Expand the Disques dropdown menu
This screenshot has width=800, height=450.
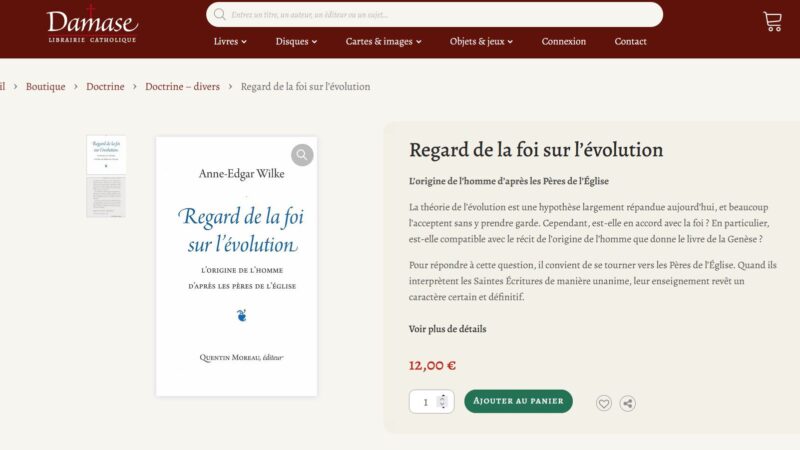[296, 41]
